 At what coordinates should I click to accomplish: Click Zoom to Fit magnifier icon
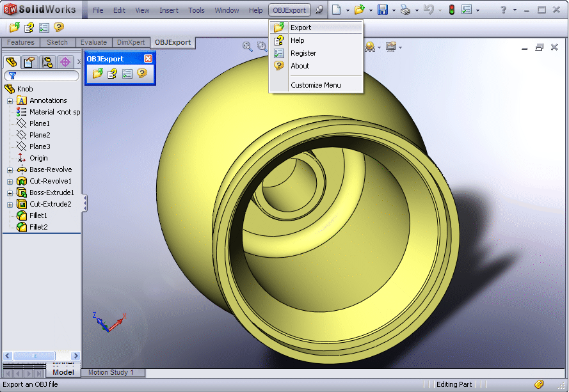tap(248, 47)
